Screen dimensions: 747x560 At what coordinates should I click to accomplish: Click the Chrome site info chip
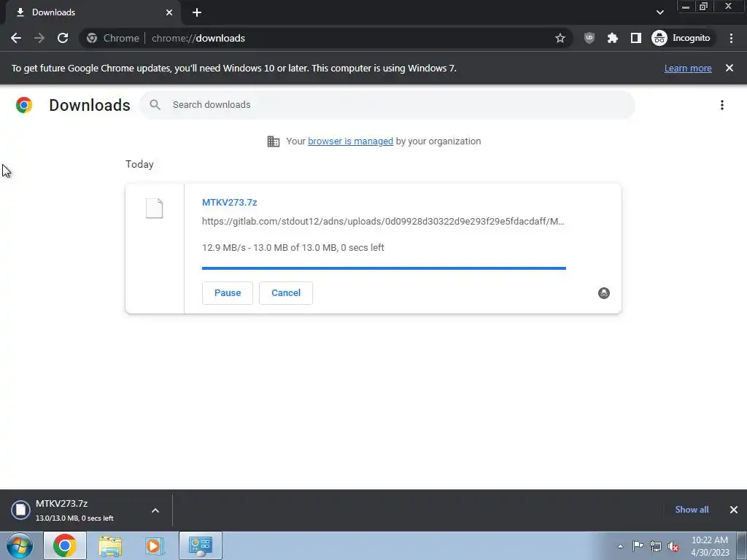113,38
